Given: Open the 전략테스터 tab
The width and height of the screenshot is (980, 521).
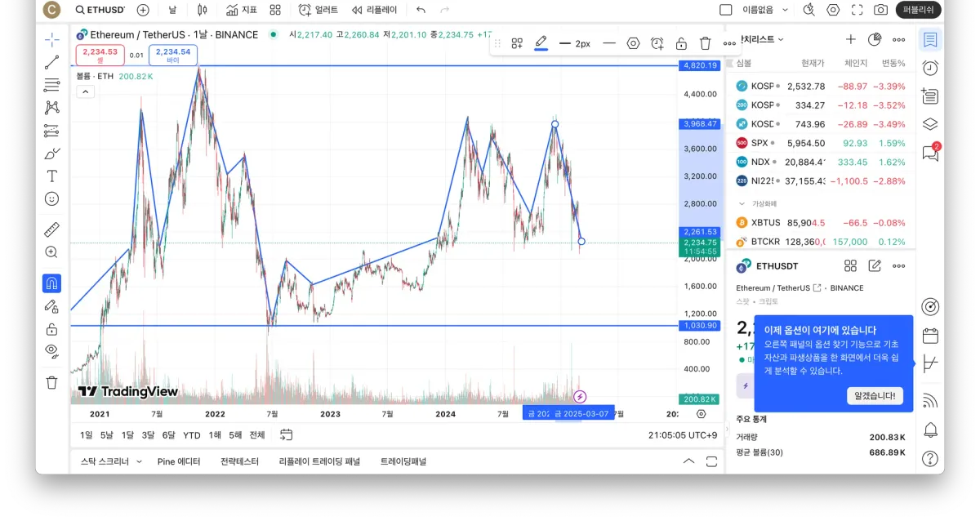Looking at the screenshot, I should click(239, 461).
